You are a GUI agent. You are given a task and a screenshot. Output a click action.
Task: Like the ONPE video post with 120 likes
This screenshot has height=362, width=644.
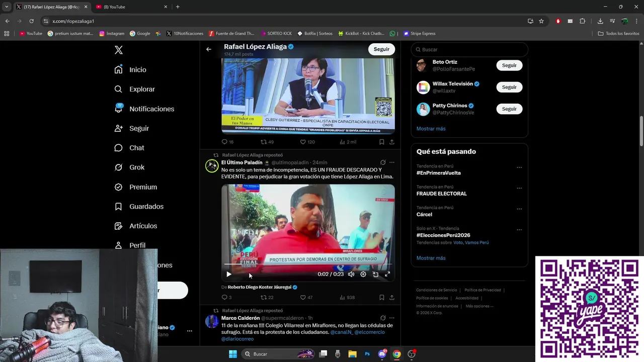pos(307,142)
